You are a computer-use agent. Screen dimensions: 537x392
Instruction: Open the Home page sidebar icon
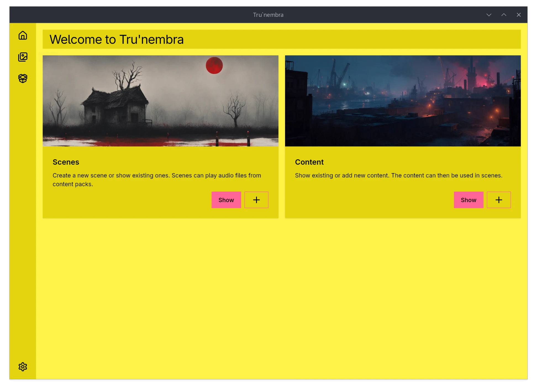click(x=23, y=35)
